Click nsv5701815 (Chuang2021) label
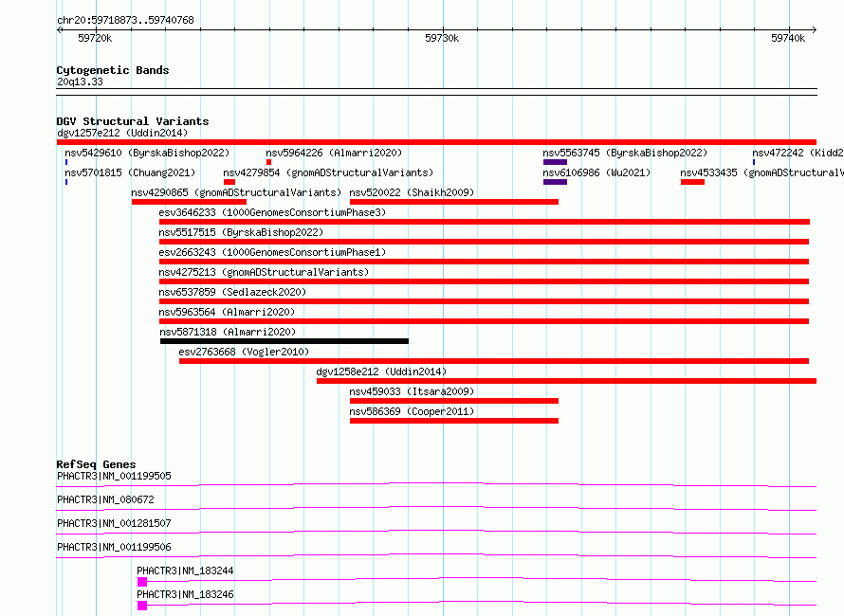The image size is (844, 616). pos(130,172)
